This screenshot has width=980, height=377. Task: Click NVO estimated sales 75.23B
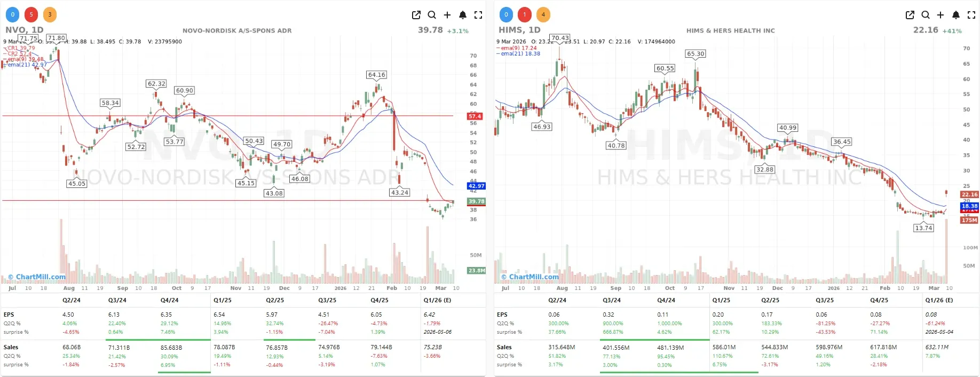[x=433, y=347]
